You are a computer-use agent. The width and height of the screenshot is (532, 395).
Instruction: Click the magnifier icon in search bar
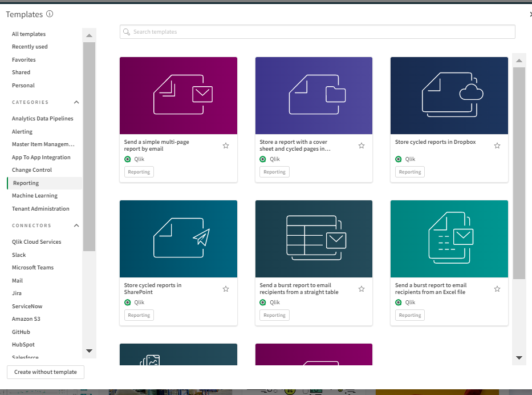(x=127, y=32)
